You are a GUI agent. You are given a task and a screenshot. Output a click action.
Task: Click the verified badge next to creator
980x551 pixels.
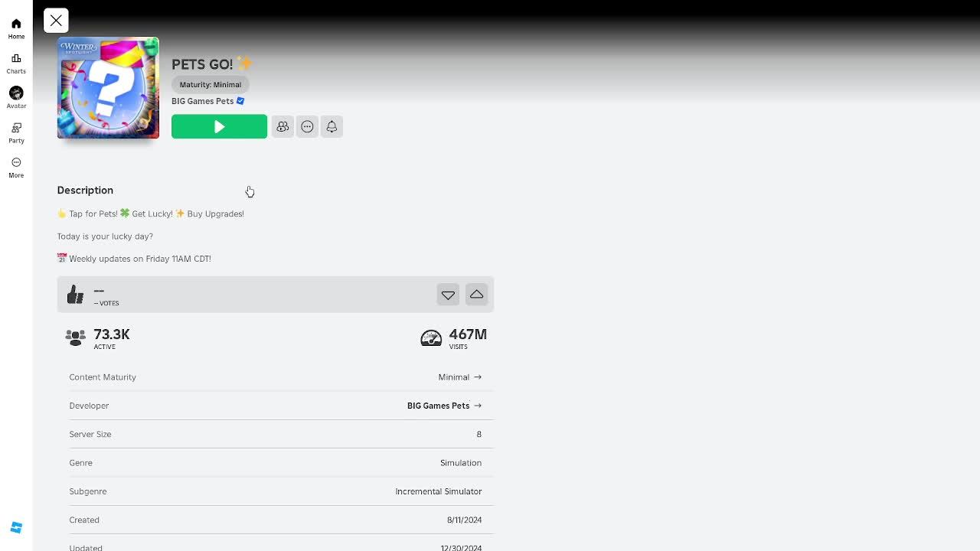(240, 101)
